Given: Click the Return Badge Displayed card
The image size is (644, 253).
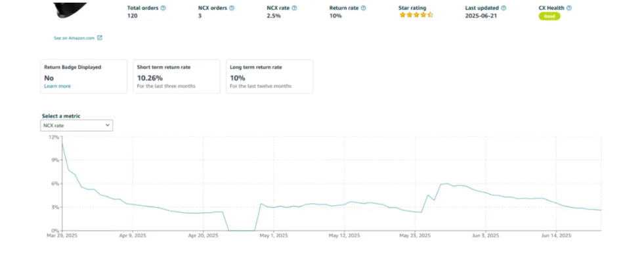Looking at the screenshot, I should coord(84,76).
